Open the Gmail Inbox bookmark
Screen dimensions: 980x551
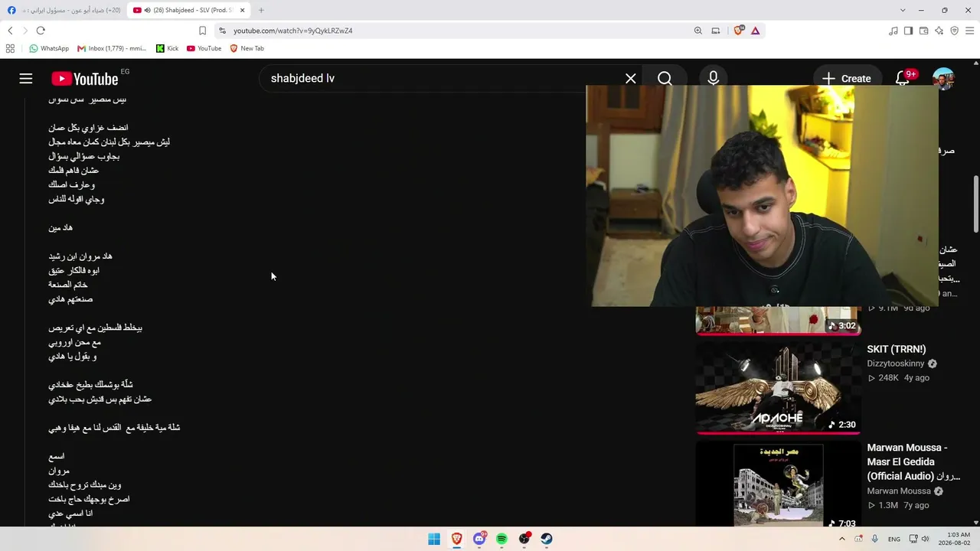pos(111,48)
